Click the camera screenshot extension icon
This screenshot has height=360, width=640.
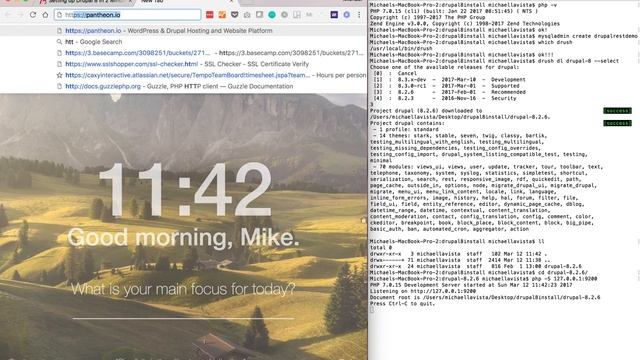coord(247,15)
